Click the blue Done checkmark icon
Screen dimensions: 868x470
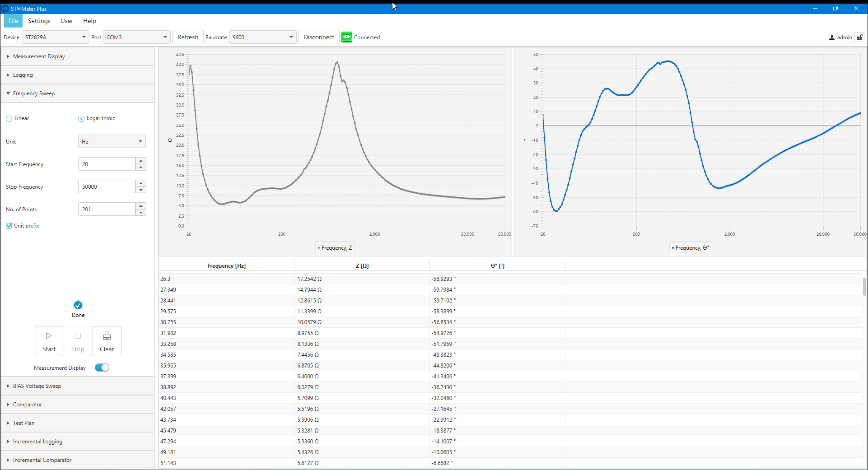[78, 305]
